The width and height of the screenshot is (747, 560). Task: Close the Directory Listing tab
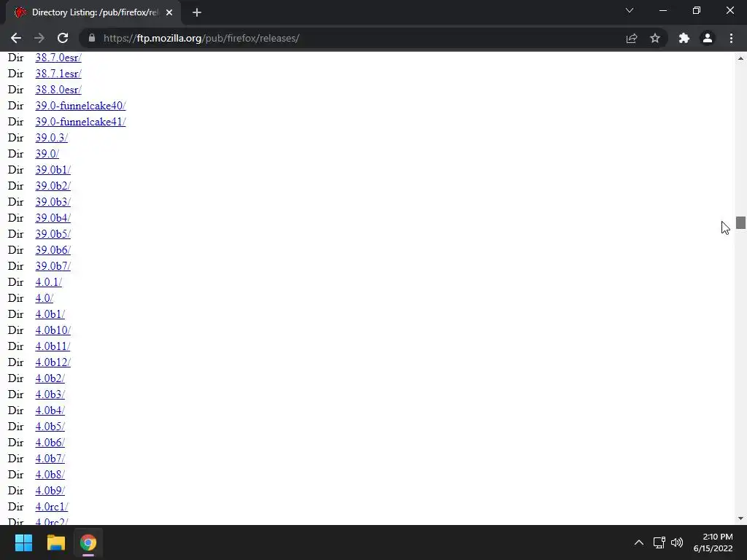coord(169,12)
